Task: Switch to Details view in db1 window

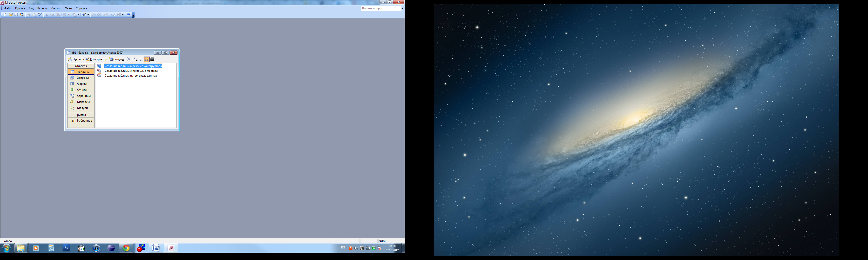Action: pyautogui.click(x=153, y=59)
